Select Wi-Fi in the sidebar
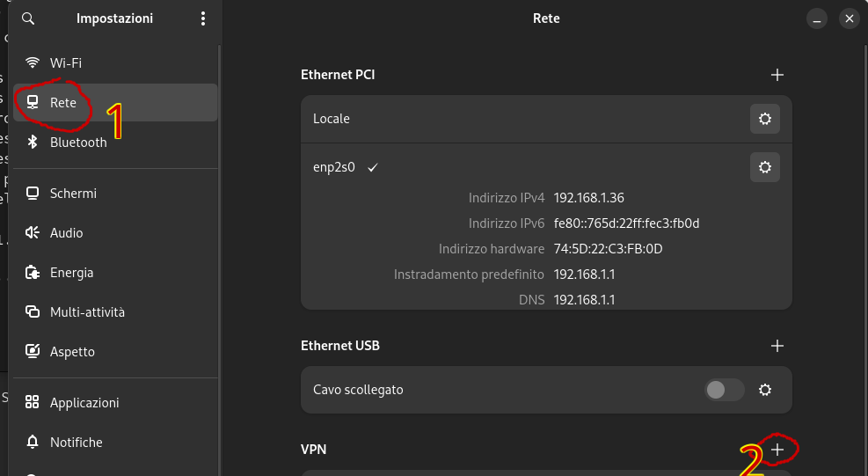The image size is (868, 476). 66,63
